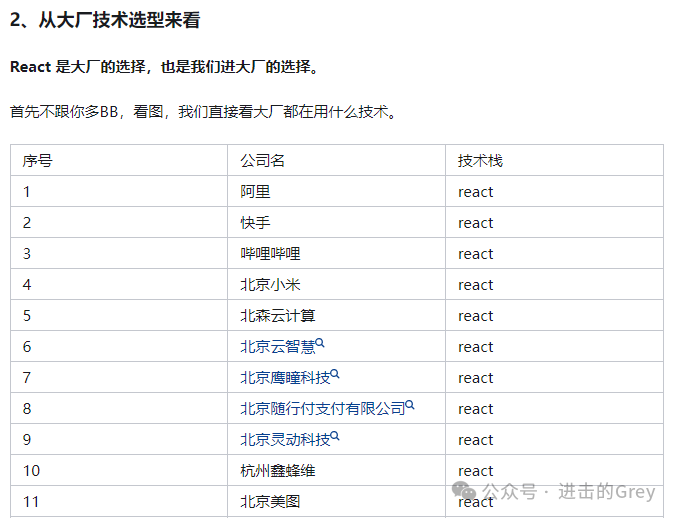Click react in the 北京随行付 row
675x518 pixels.
point(476,409)
